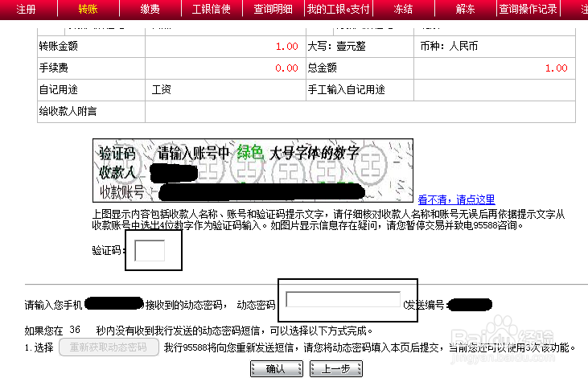Viewport: 588px width, 378px height.
Task: Go back with 上一步 button
Action: (x=336, y=369)
